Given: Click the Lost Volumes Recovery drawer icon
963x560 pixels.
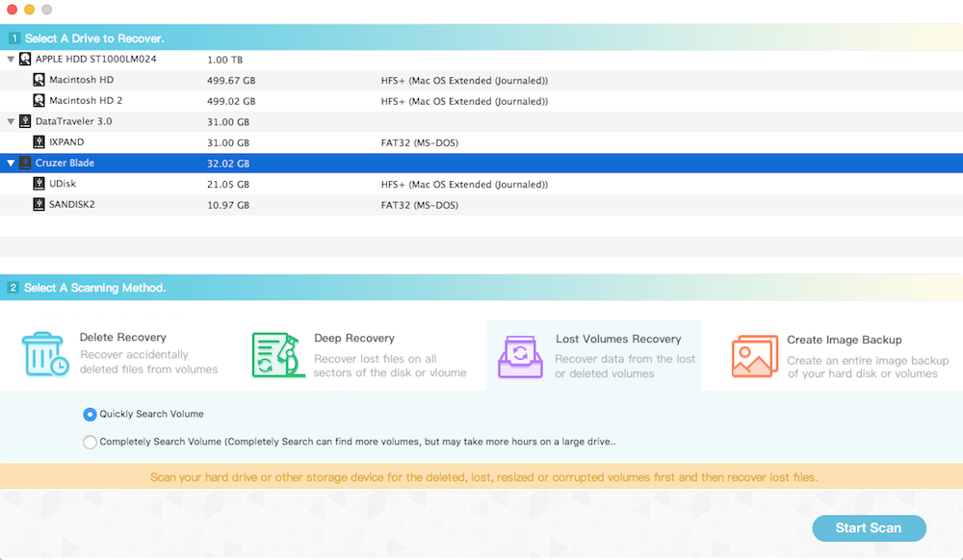Looking at the screenshot, I should (520, 356).
